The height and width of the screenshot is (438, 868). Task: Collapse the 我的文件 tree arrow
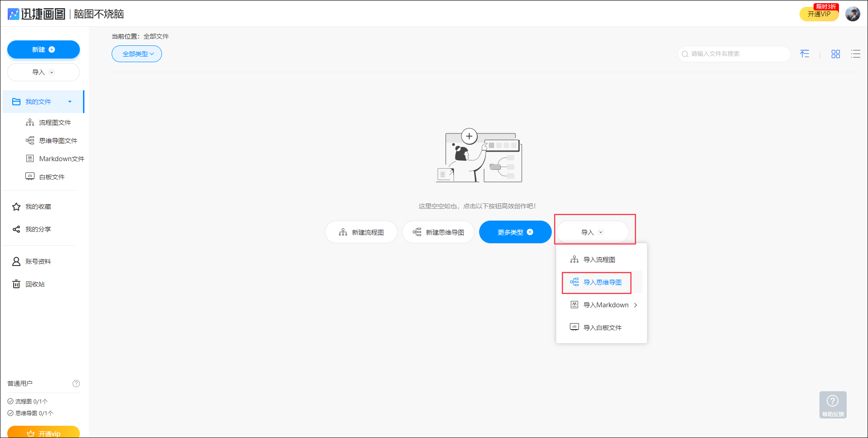pyautogui.click(x=70, y=102)
